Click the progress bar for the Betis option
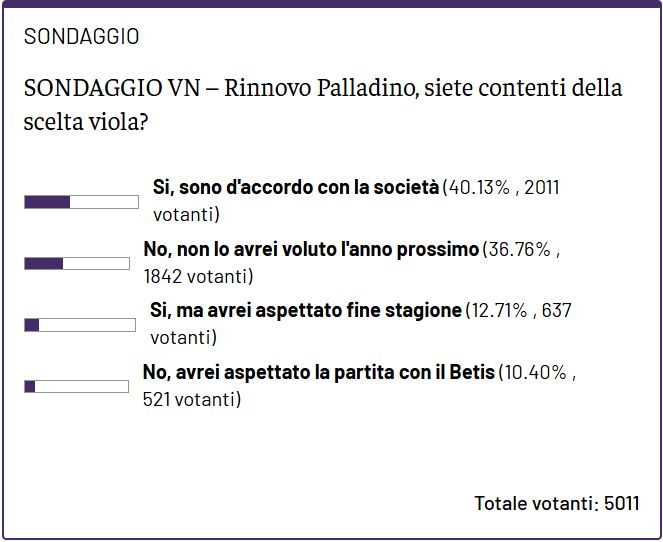The height and width of the screenshot is (542, 663). point(76,386)
